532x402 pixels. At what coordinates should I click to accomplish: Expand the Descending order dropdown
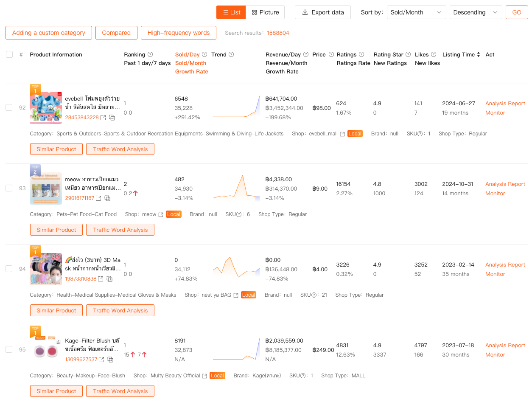tap(476, 12)
